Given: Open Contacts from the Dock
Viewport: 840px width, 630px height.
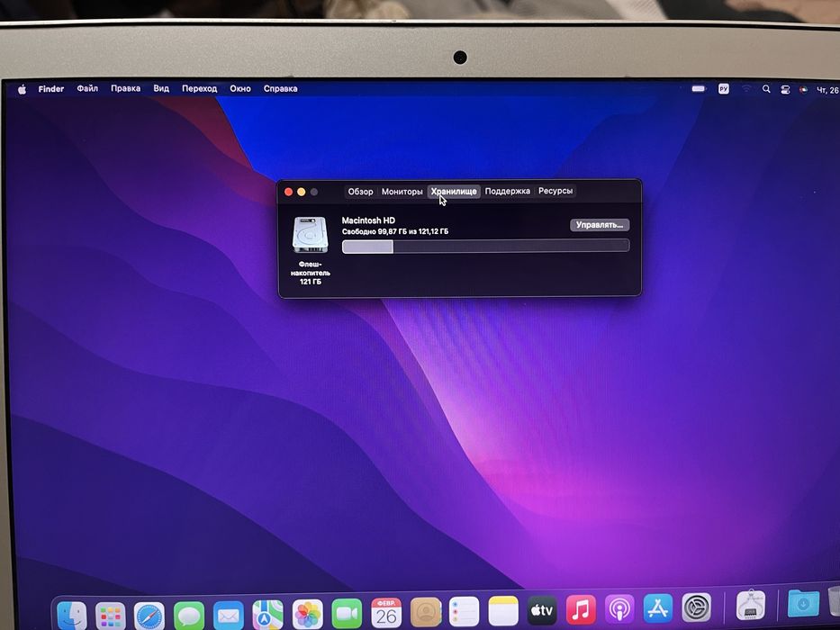Looking at the screenshot, I should (426, 612).
